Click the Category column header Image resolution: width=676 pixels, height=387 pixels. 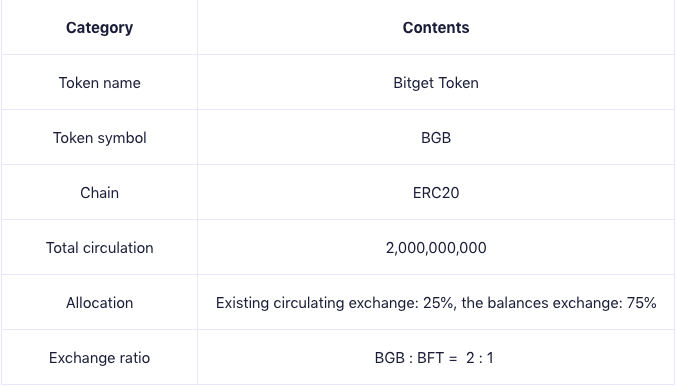pos(99,28)
